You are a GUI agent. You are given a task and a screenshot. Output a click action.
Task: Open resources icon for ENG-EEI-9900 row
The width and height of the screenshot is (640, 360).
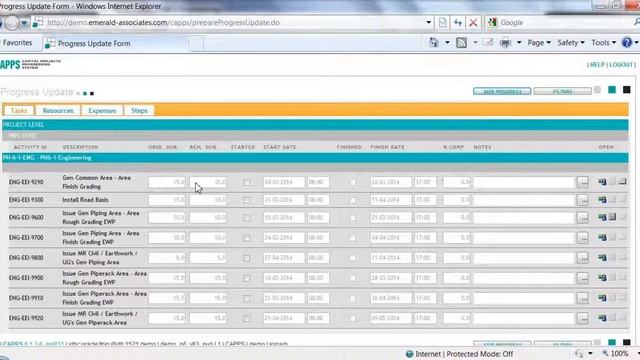click(x=602, y=278)
